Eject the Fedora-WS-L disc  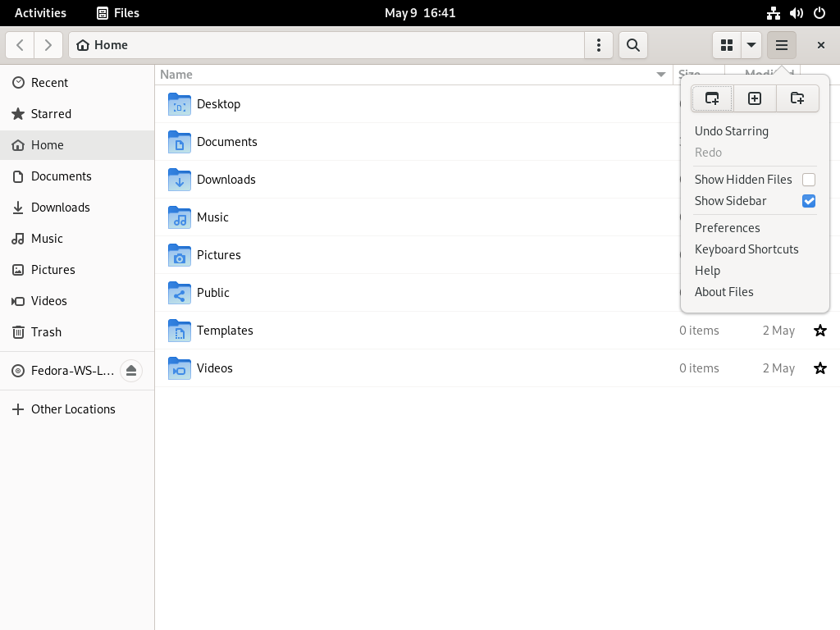click(131, 371)
